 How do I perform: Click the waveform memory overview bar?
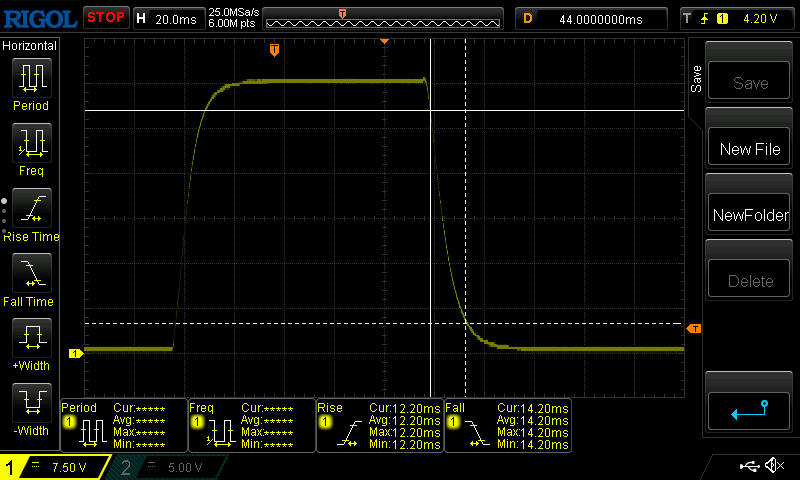tap(383, 19)
